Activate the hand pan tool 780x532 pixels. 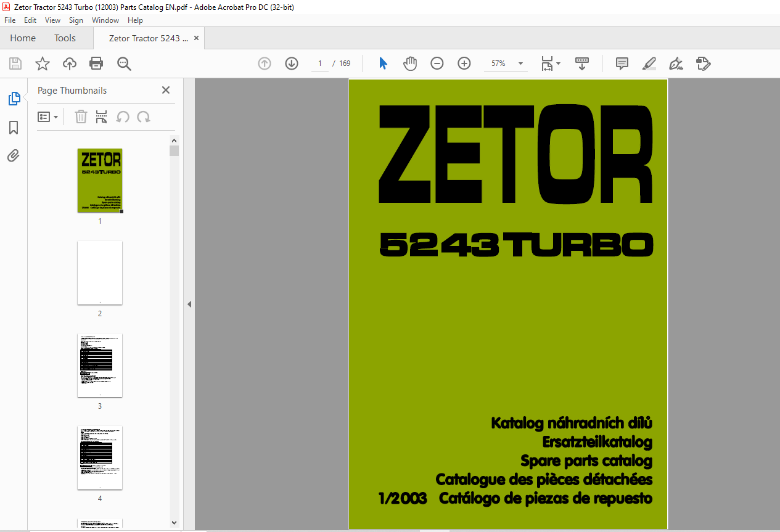pos(410,63)
